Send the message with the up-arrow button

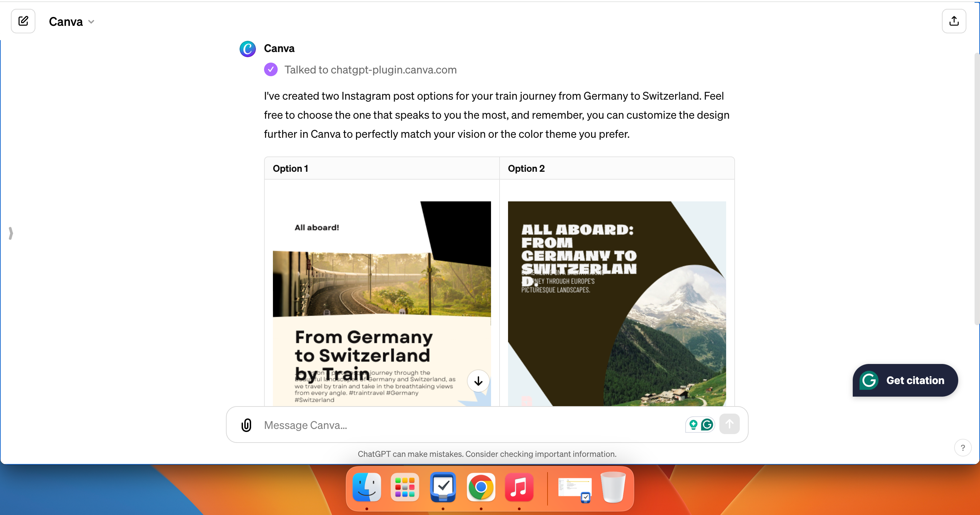coord(729,424)
